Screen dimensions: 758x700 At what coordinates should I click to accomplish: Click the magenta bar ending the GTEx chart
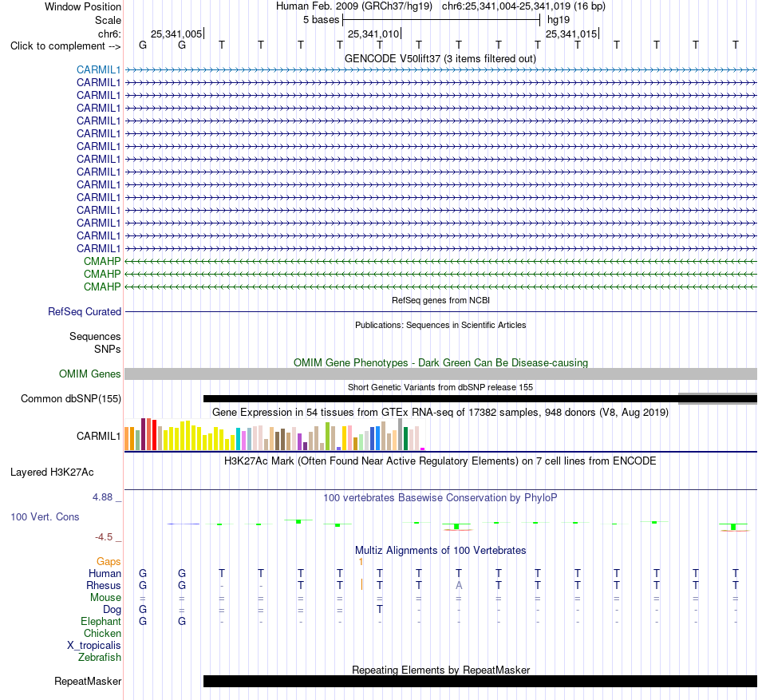tap(423, 449)
